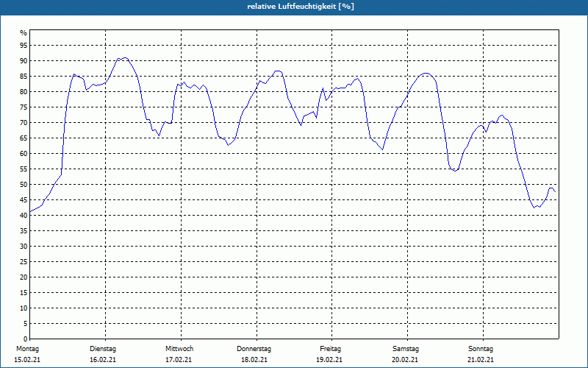Click the date label 16.02.21
588x368 pixels.
(103, 360)
